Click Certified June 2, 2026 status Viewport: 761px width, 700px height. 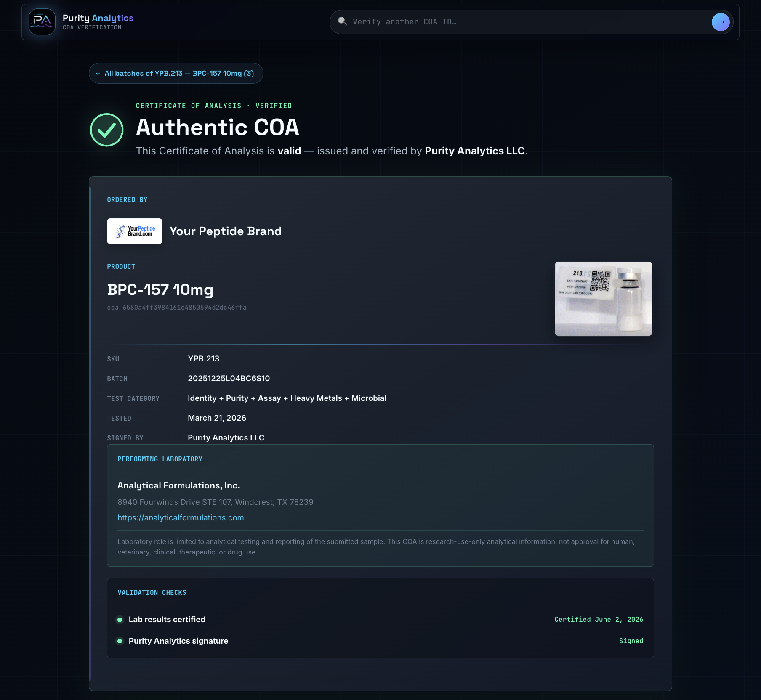(599, 620)
